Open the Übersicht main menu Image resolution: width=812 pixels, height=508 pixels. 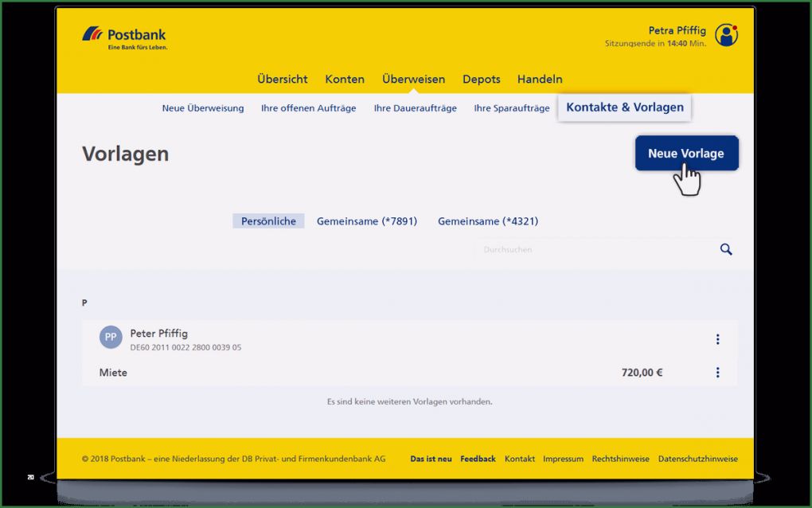282,79
